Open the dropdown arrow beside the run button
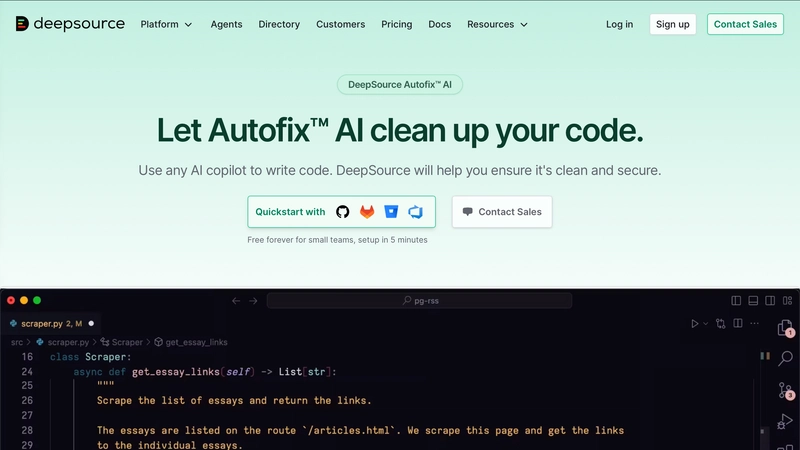Image resolution: width=800 pixels, height=450 pixels. (x=705, y=324)
